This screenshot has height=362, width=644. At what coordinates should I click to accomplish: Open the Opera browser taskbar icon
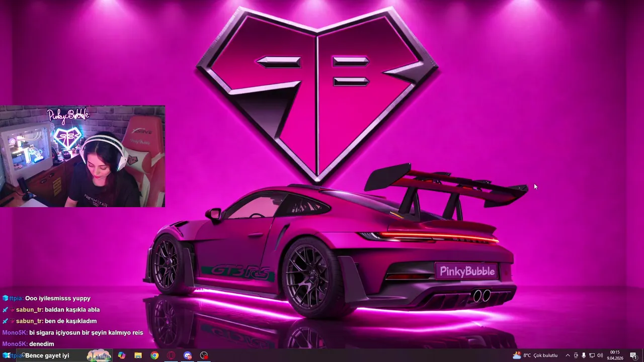(x=171, y=355)
